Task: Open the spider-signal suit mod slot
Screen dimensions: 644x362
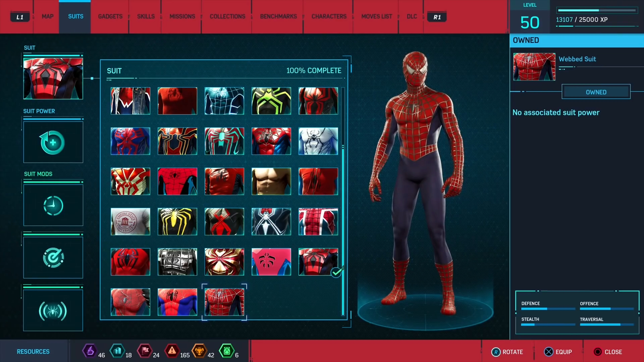Action: click(x=53, y=310)
